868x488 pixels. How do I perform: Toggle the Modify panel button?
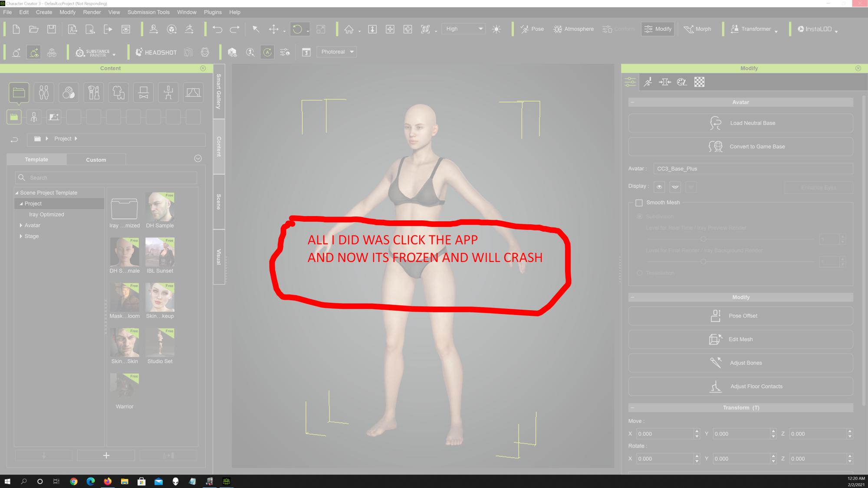tap(658, 29)
